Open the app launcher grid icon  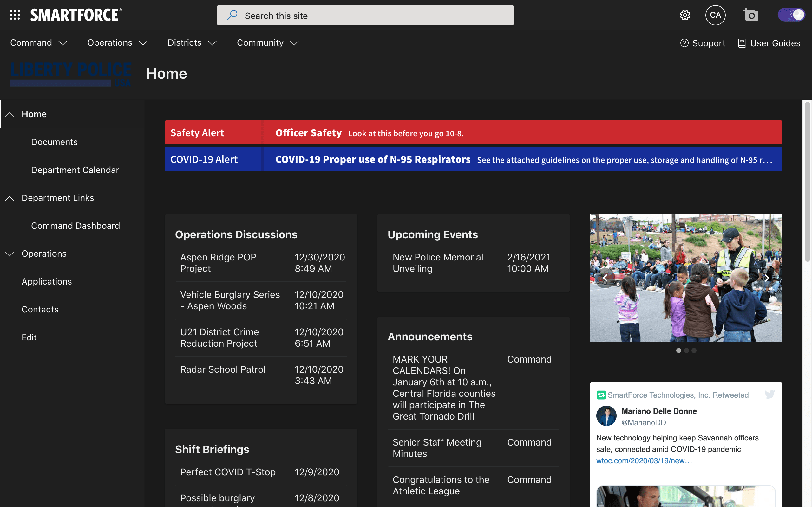tap(15, 15)
